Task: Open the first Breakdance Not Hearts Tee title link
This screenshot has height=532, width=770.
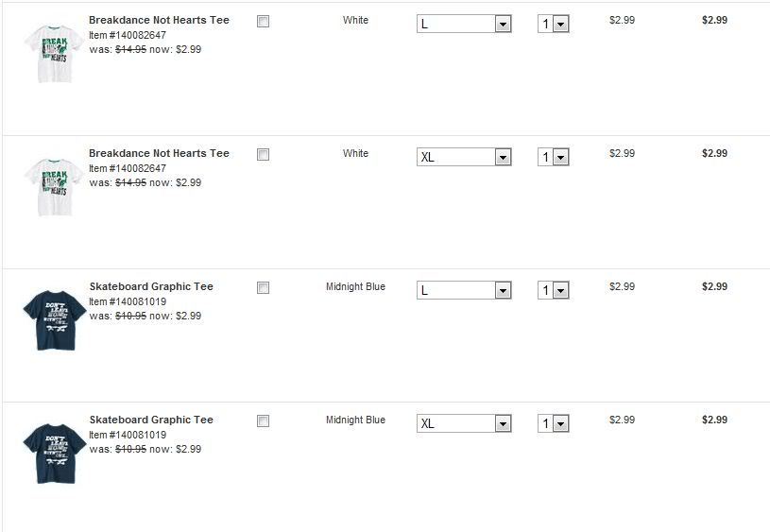Action: click(x=159, y=20)
